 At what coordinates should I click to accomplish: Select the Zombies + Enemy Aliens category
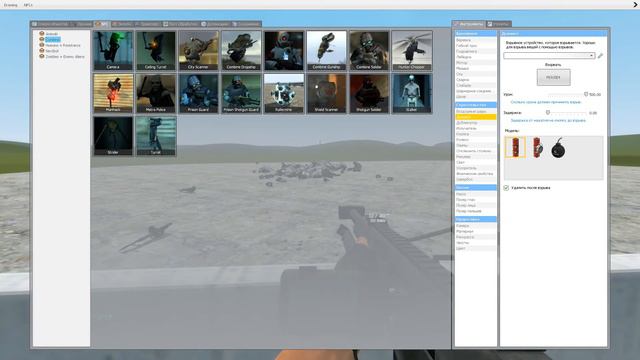pos(65,57)
